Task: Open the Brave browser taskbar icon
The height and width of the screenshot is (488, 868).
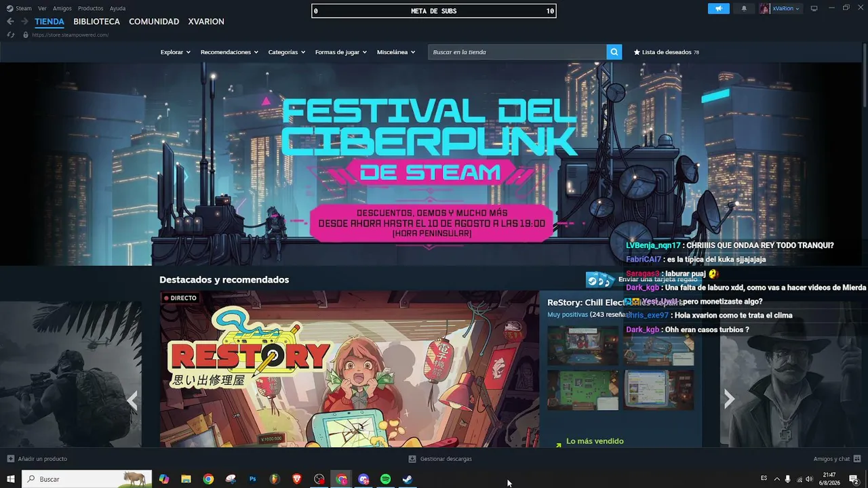Action: point(297,479)
